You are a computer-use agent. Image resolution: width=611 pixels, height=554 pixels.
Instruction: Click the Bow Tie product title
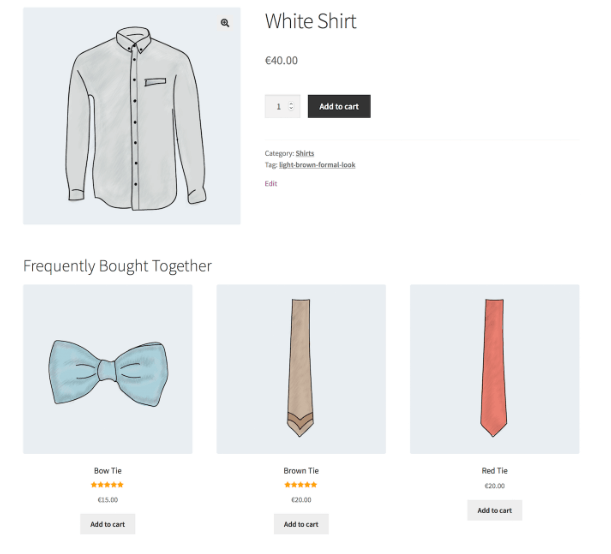[x=107, y=470]
